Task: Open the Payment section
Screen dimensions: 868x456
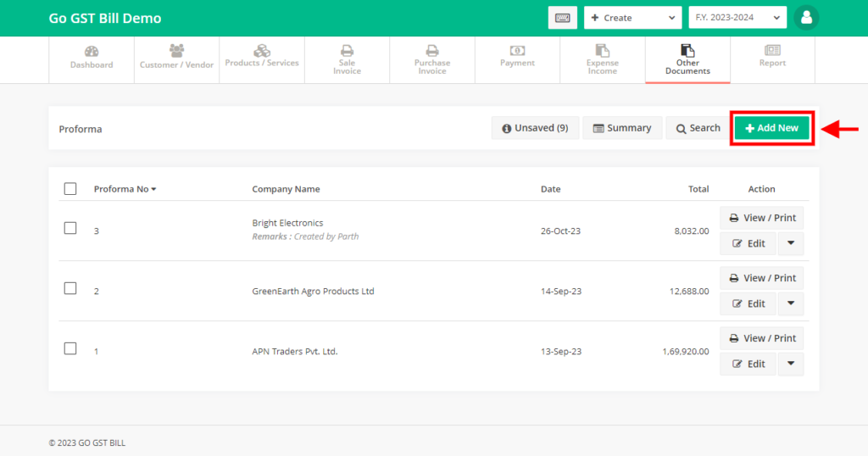Action: [517, 59]
